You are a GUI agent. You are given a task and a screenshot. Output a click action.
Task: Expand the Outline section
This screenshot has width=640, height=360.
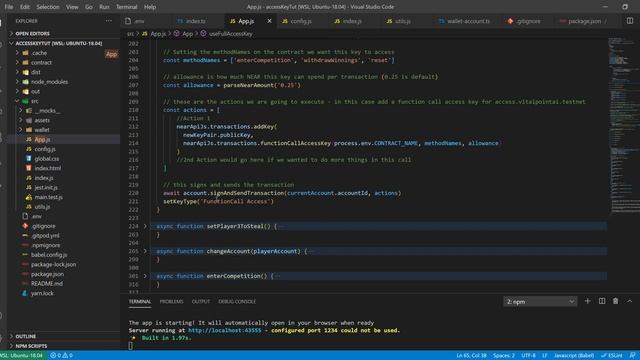tap(25, 336)
